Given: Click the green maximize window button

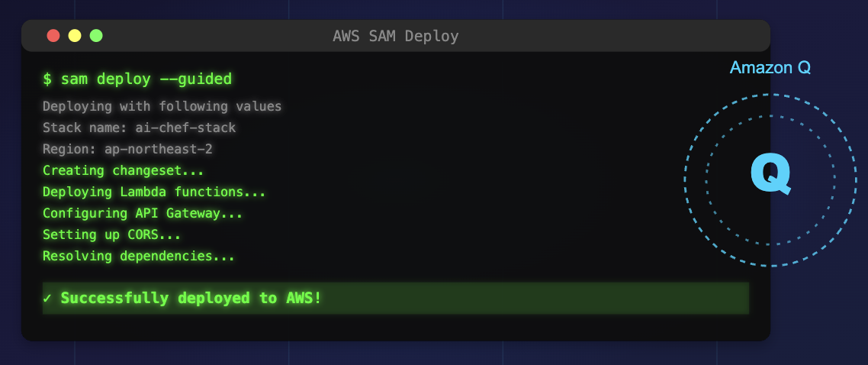Looking at the screenshot, I should [x=96, y=36].
